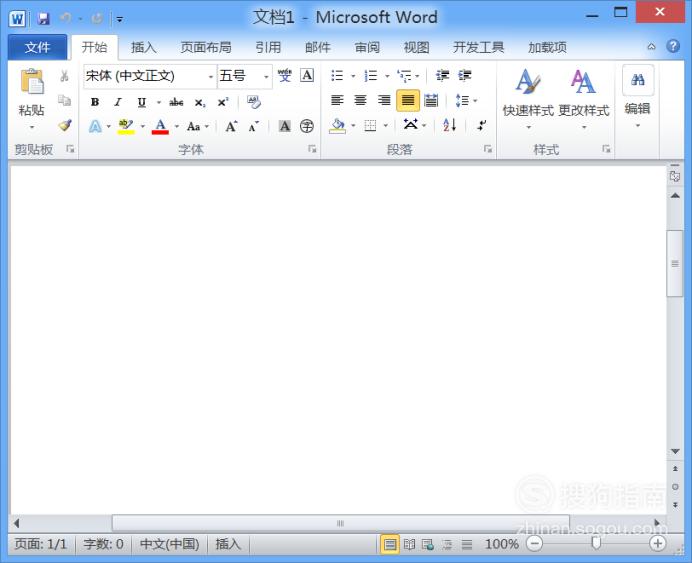Expand line spacing options

click(x=475, y=101)
